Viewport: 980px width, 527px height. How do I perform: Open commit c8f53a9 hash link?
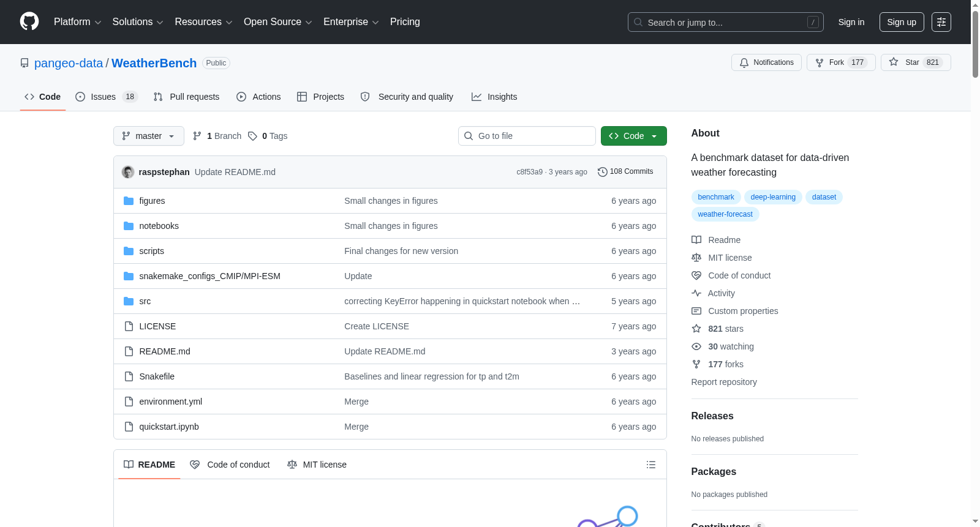(x=529, y=172)
